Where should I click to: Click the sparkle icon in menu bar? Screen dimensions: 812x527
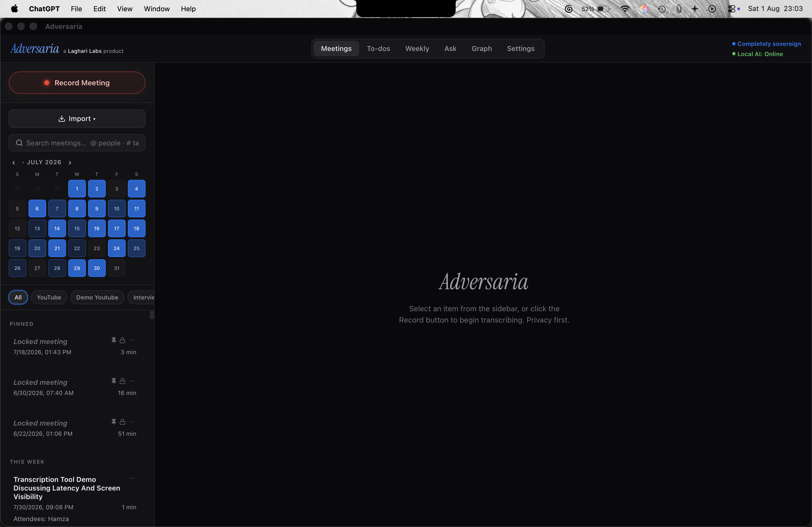coord(695,9)
